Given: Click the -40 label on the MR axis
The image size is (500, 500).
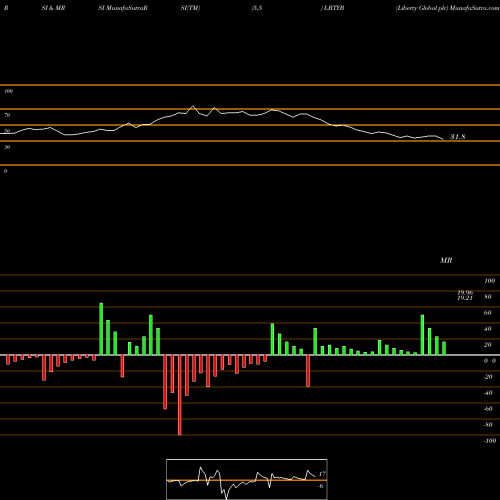Looking at the screenshot, I should (488, 393).
